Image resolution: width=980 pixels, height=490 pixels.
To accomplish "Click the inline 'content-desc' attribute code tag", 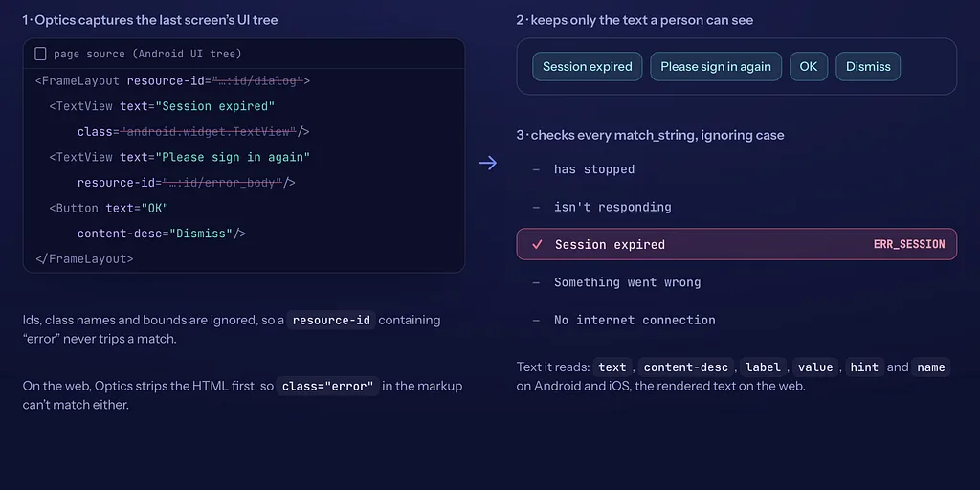I will (x=685, y=367).
